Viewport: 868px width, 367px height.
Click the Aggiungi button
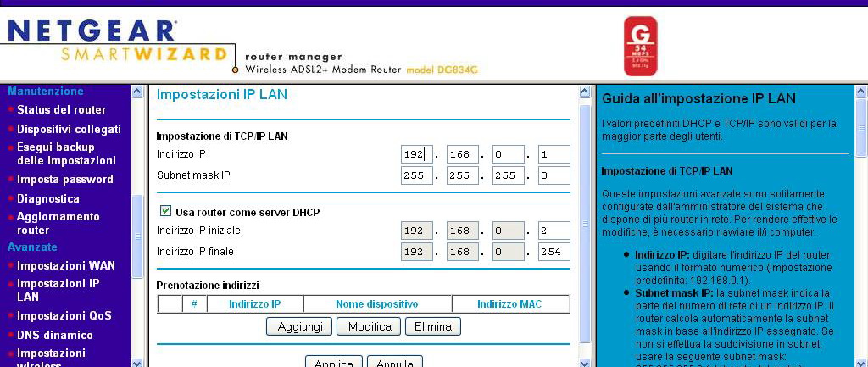(299, 326)
